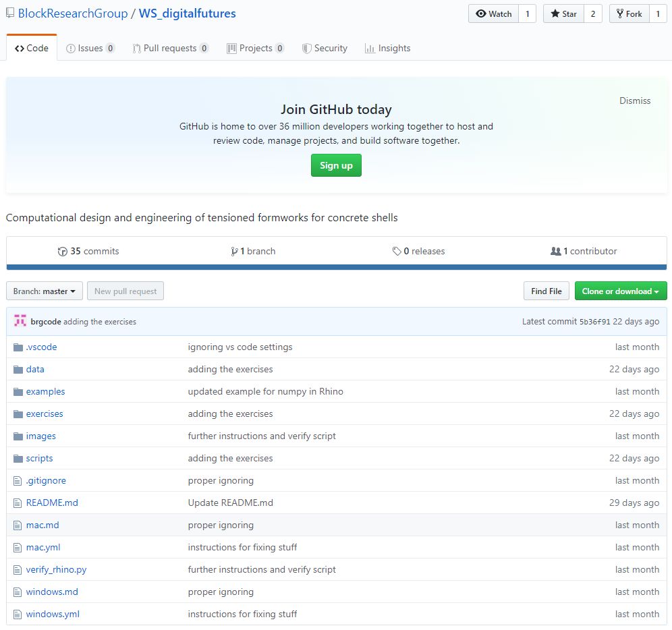The height and width of the screenshot is (630, 672).
Task: Open the latest commit hash 5b36f91
Action: (595, 322)
